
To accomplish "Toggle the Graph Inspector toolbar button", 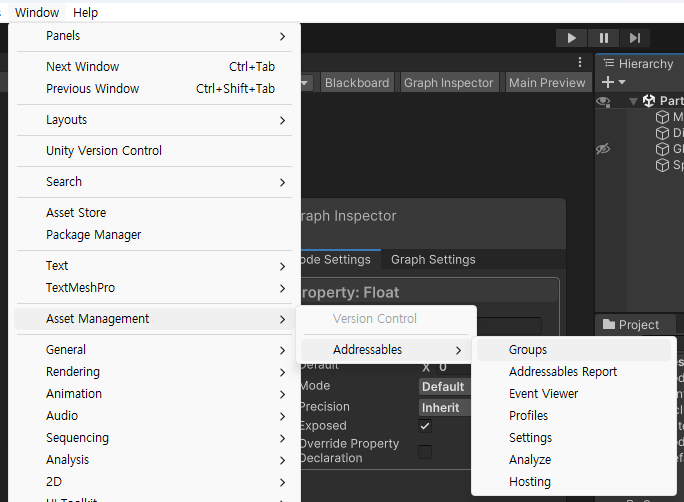I will coord(448,82).
